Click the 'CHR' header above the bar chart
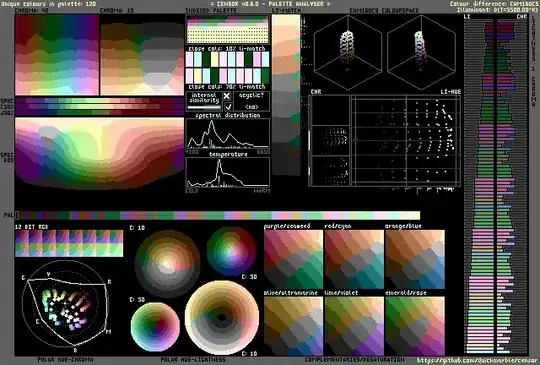 [x=522, y=17]
